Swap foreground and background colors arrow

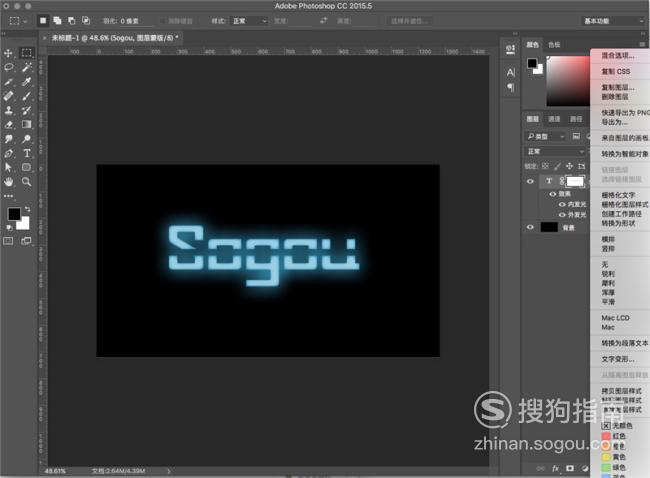coord(27,209)
